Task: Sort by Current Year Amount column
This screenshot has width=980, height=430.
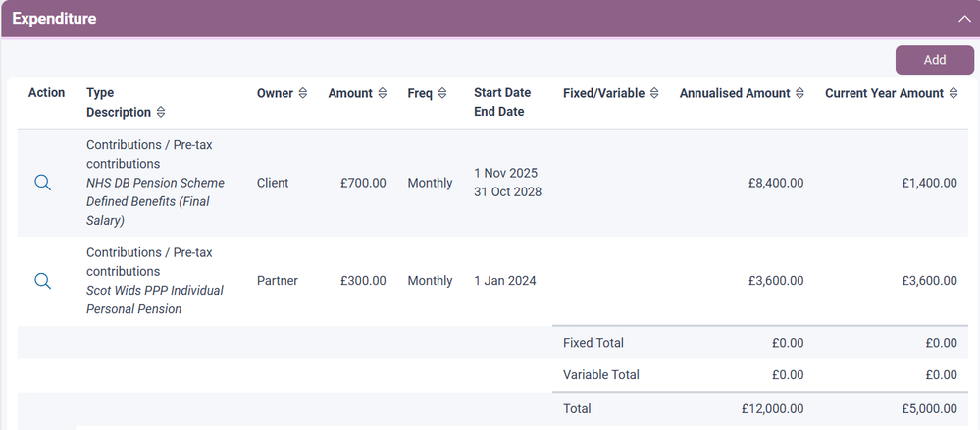Action: 953,93
